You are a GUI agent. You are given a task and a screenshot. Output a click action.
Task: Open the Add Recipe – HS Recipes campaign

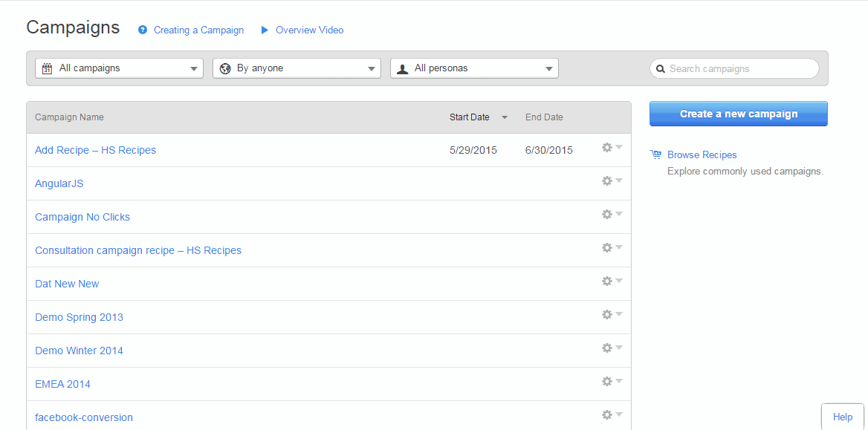(95, 150)
